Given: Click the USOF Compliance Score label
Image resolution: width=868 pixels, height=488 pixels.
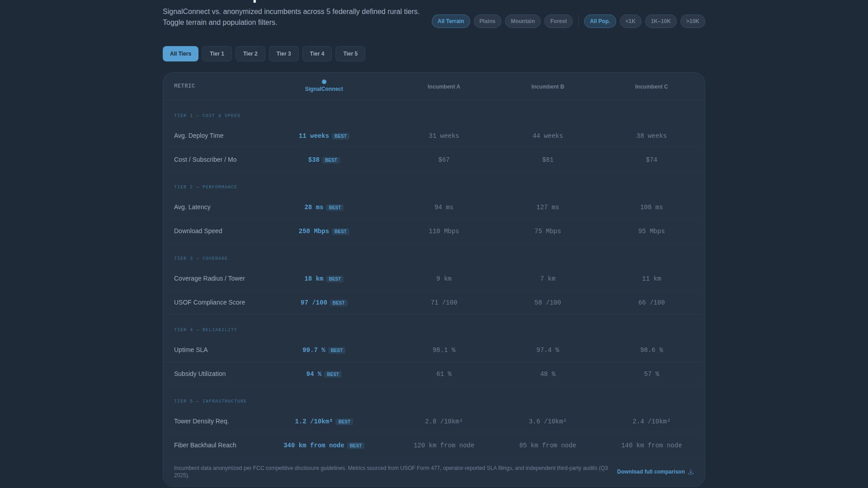Looking at the screenshot, I should pyautogui.click(x=209, y=302).
